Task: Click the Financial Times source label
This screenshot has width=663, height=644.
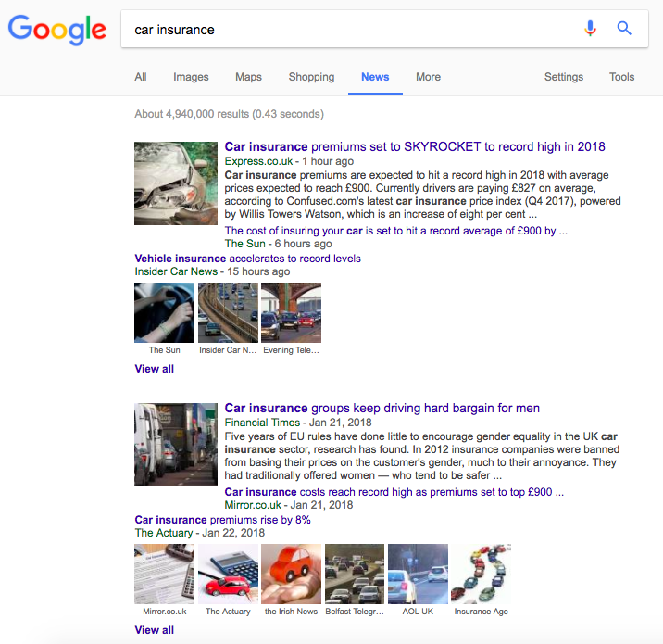Action: [262, 423]
